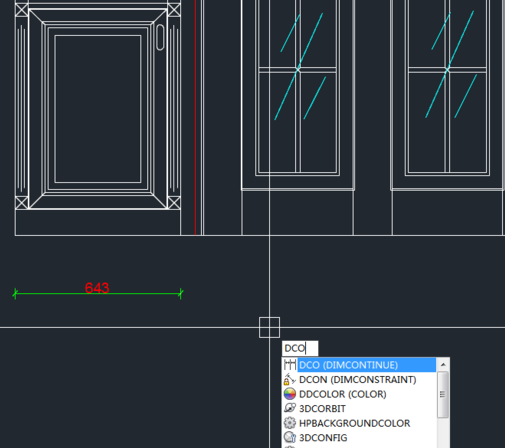
Task: Click the HPBACKGROUNDCOLOR gear icon
Action: click(x=290, y=423)
